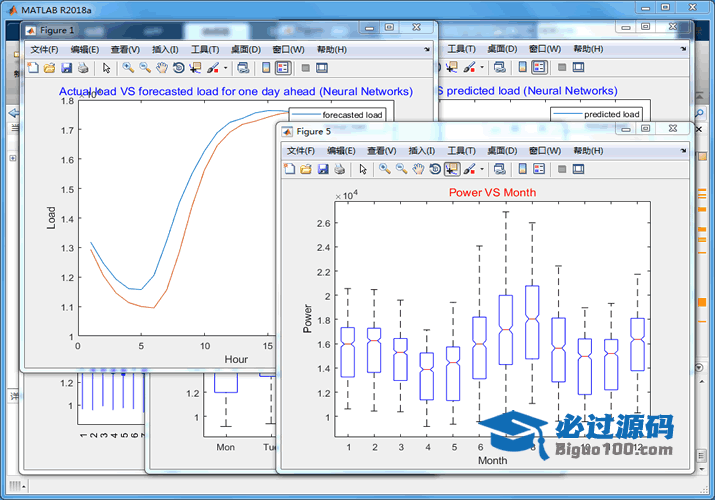
Task: Save figure icon in Figure 5 toolbar
Action: pos(323,169)
